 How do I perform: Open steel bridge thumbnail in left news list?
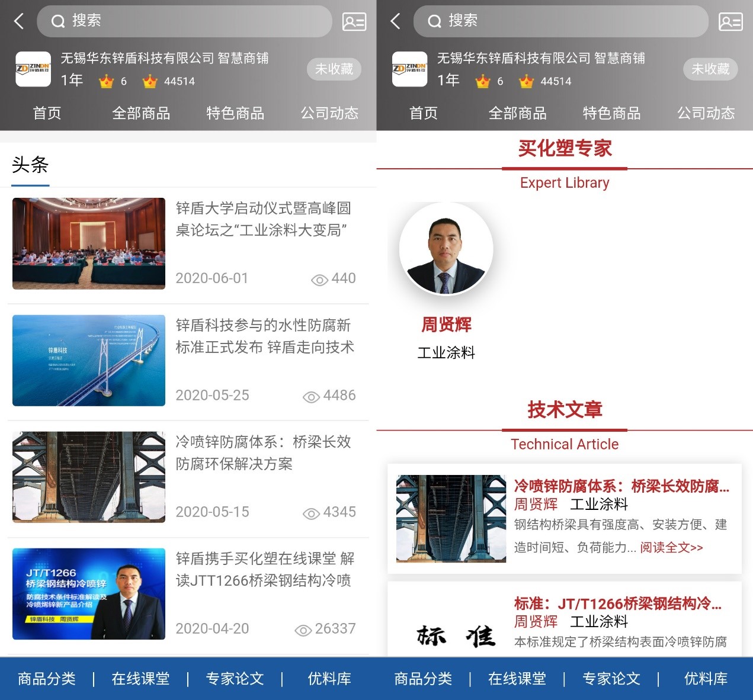pos(89,477)
